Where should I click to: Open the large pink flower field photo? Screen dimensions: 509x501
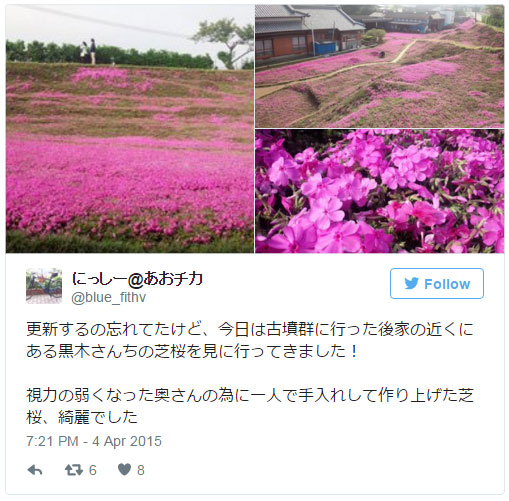[130, 129]
